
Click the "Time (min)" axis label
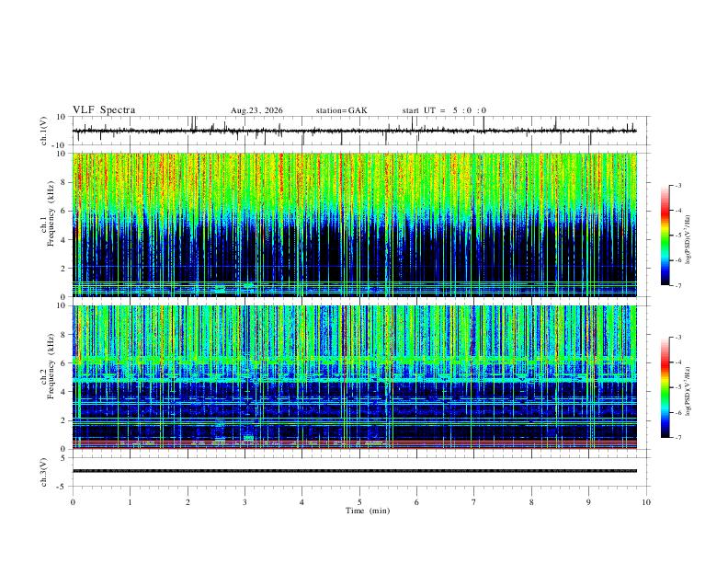point(368,511)
